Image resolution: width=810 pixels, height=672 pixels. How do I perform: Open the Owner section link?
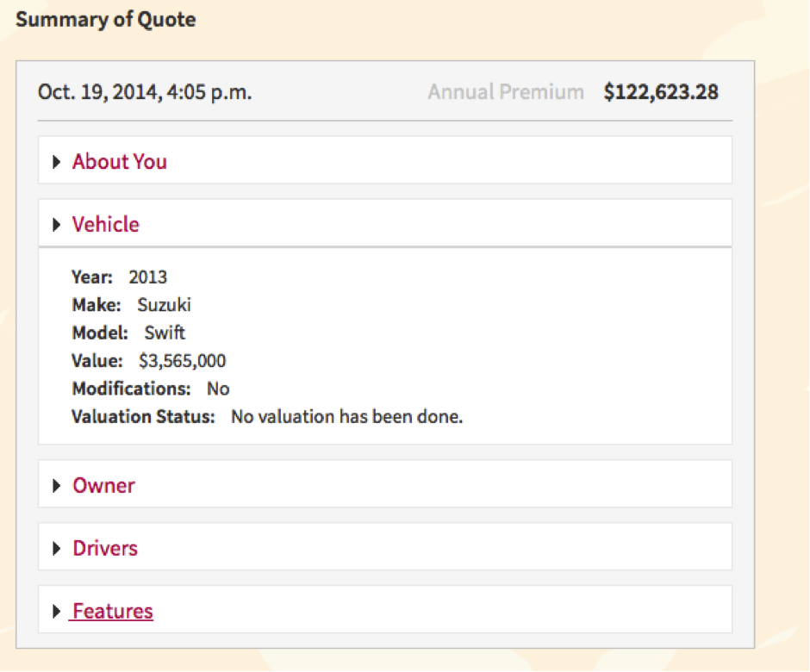coord(103,486)
